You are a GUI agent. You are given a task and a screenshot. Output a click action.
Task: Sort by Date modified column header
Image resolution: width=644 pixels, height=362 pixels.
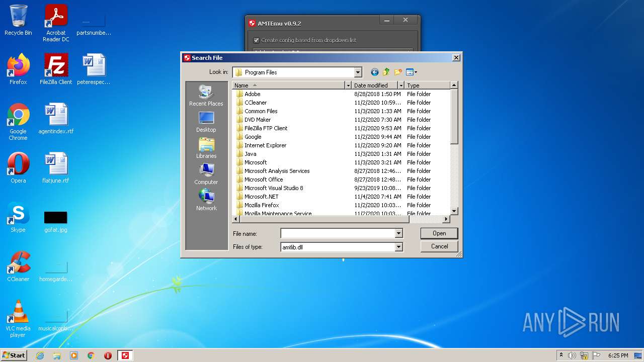(x=375, y=85)
